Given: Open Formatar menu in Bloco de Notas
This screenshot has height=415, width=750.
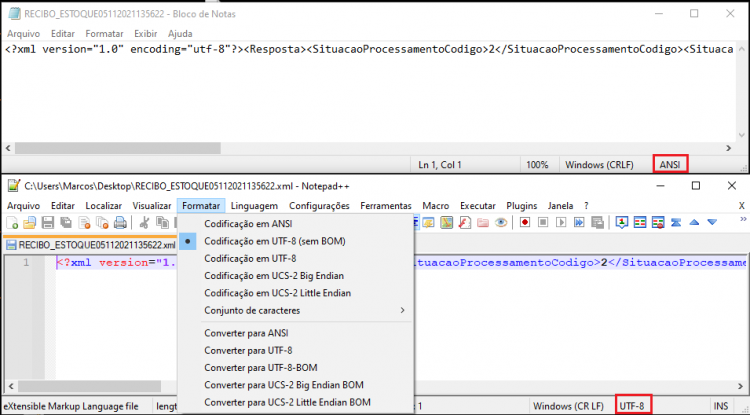Looking at the screenshot, I should 104,33.
